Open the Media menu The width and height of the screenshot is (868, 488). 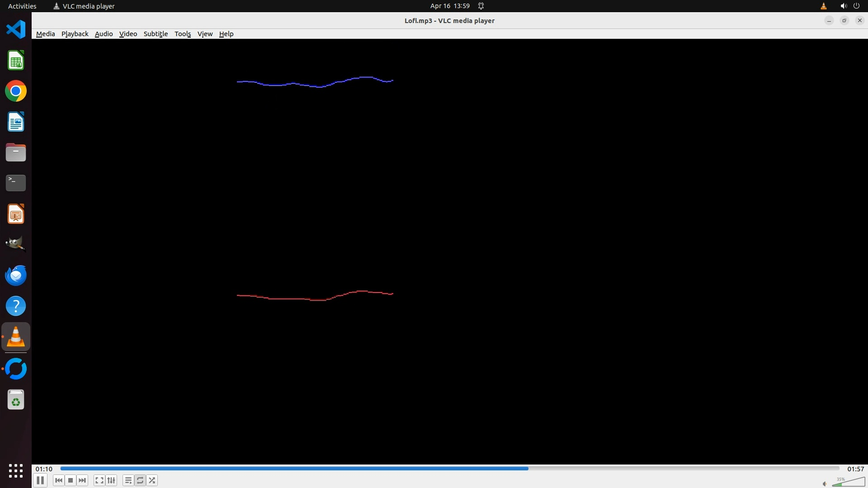pyautogui.click(x=45, y=34)
